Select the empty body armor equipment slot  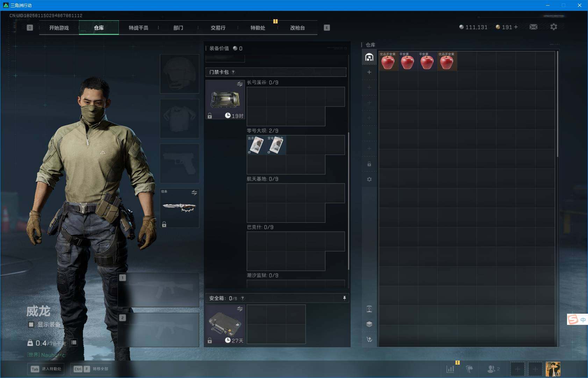click(x=180, y=118)
